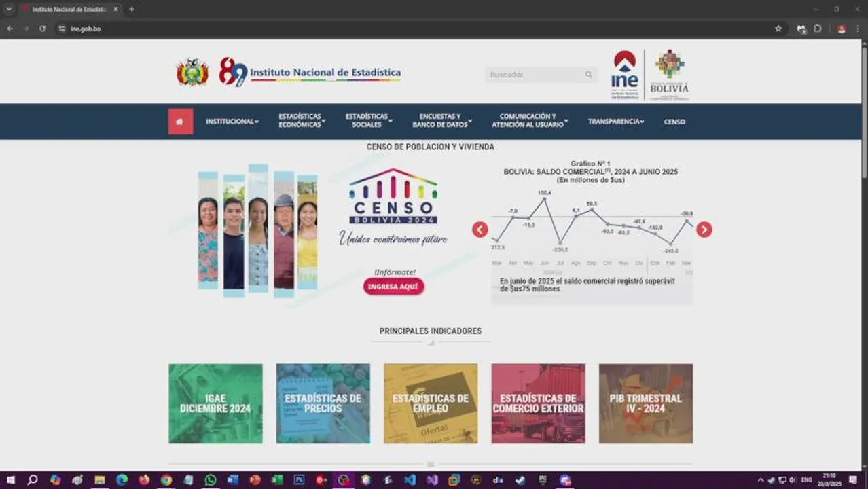Screen dimensions: 868x489
Task: Show previous slide with left red arrow
Action: [480, 230]
